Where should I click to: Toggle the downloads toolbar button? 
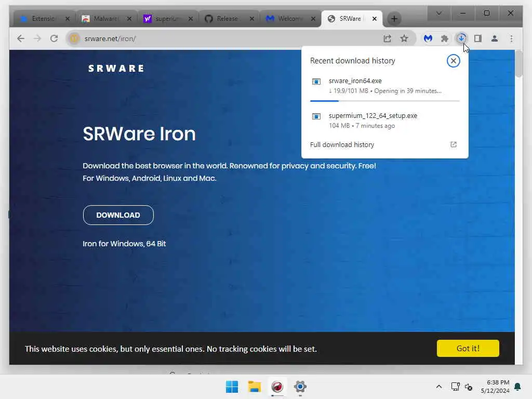pos(461,38)
